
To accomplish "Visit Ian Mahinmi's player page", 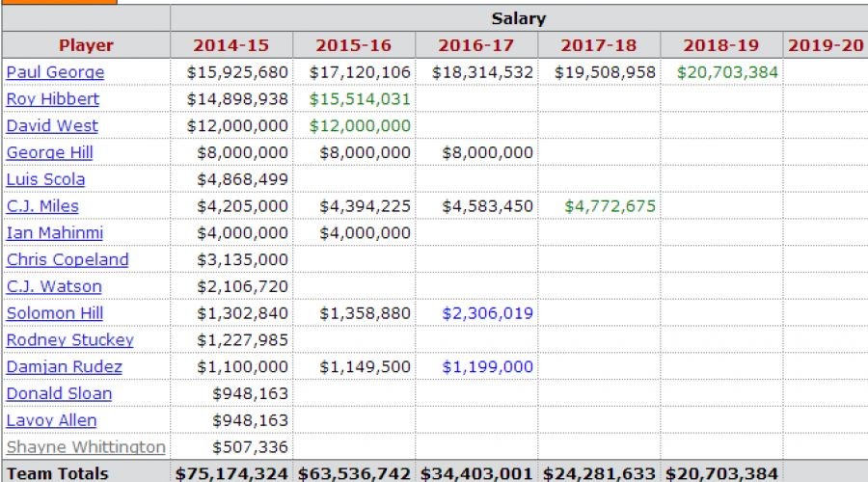I will coord(55,233).
